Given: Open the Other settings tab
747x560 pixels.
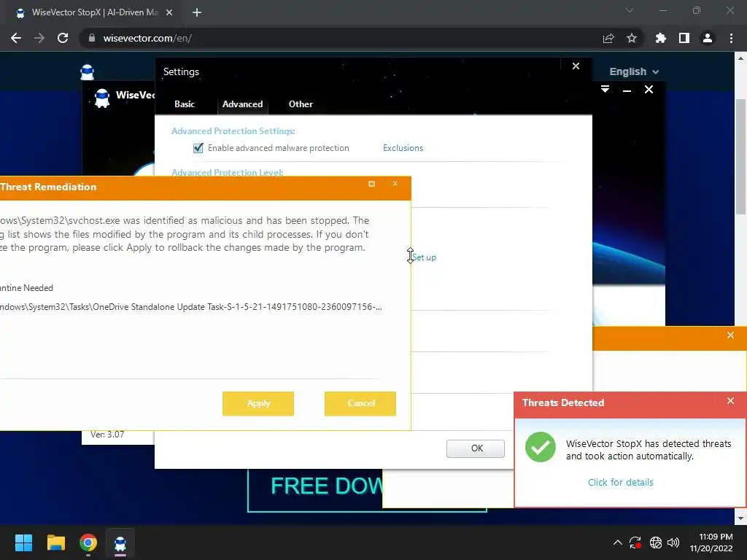Looking at the screenshot, I should coord(301,104).
